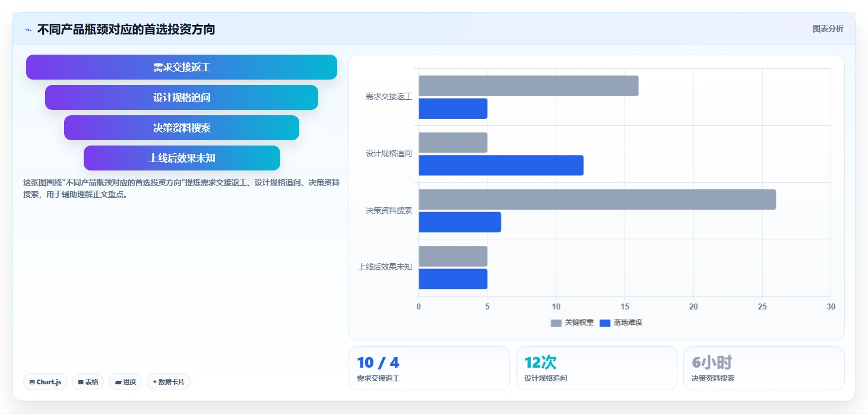The height and width of the screenshot is (414, 868).
Task: Click the gray bar for 上线后效果未知
Action: pyautogui.click(x=453, y=256)
